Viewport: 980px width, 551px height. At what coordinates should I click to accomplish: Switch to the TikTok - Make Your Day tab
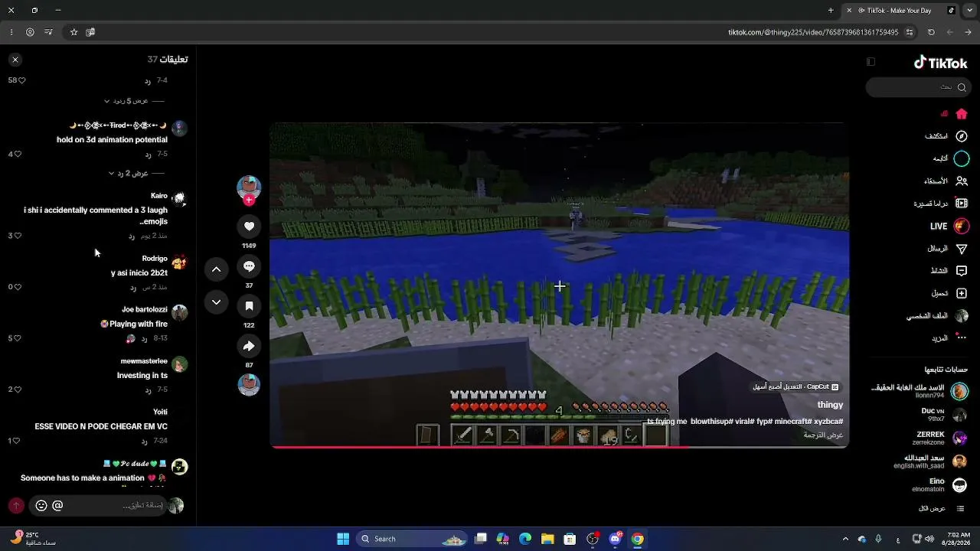point(900,11)
